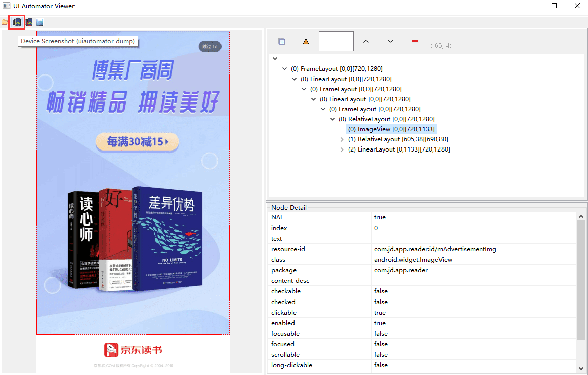Click the UI Automator Viewer title icon
This screenshot has width=588, height=375.
click(x=6, y=6)
